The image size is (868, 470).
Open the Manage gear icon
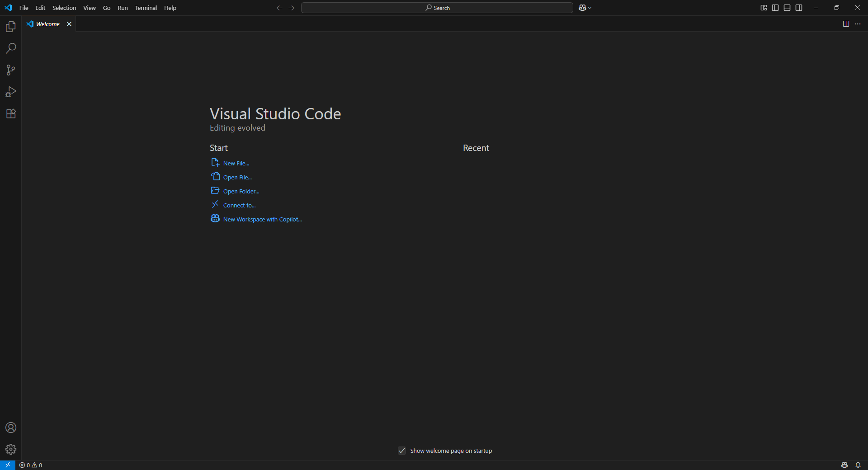pos(11,449)
